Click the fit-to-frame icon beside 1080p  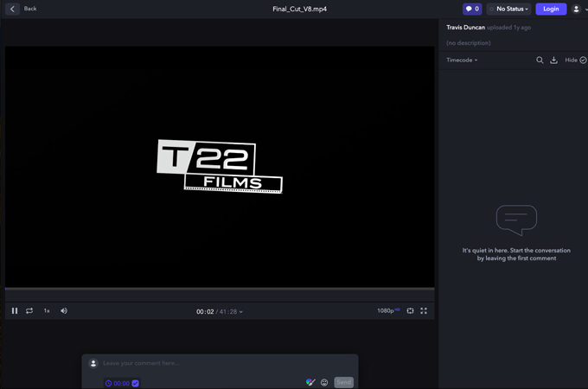coord(410,310)
